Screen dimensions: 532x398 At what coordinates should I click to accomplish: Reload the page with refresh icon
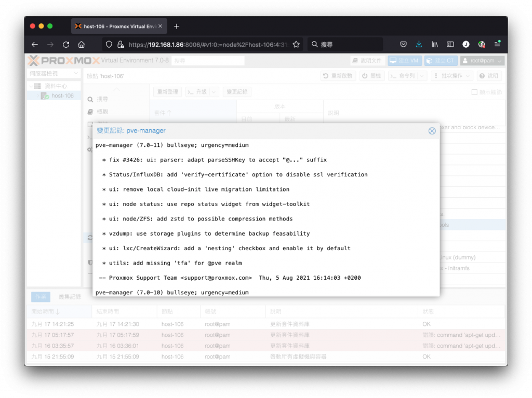(66, 45)
